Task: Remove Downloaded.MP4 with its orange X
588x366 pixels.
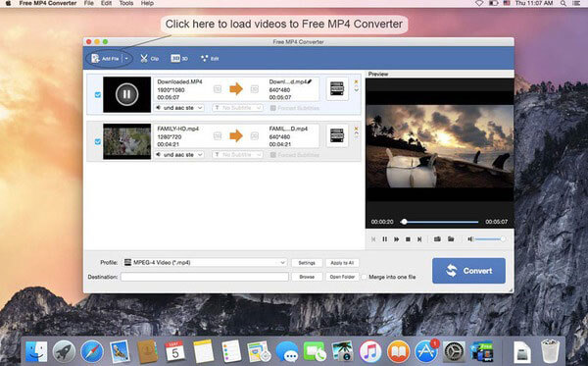Action: click(x=357, y=81)
